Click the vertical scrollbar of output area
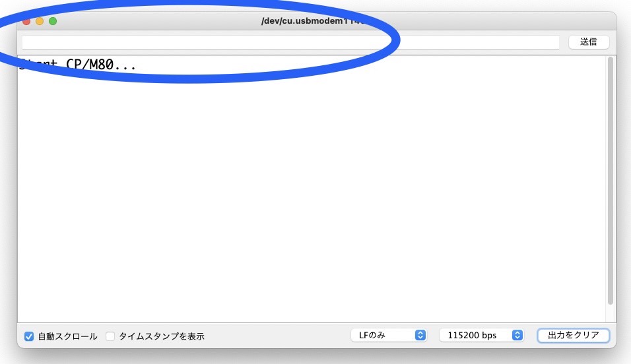631x364 pixels. (611, 181)
